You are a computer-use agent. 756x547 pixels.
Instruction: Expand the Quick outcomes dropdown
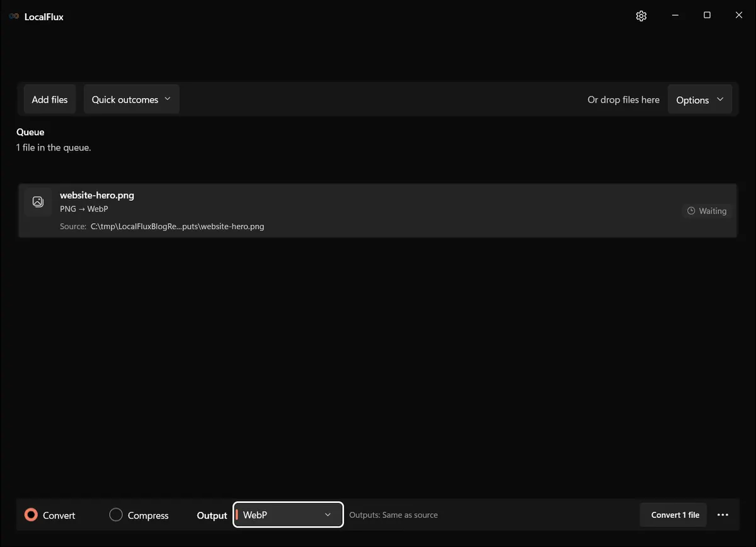click(x=132, y=99)
